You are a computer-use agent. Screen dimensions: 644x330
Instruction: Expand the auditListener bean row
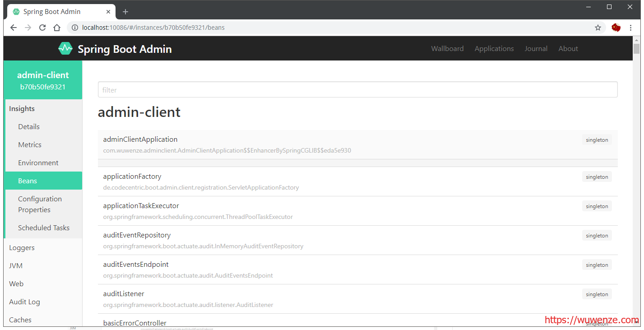coord(357,299)
